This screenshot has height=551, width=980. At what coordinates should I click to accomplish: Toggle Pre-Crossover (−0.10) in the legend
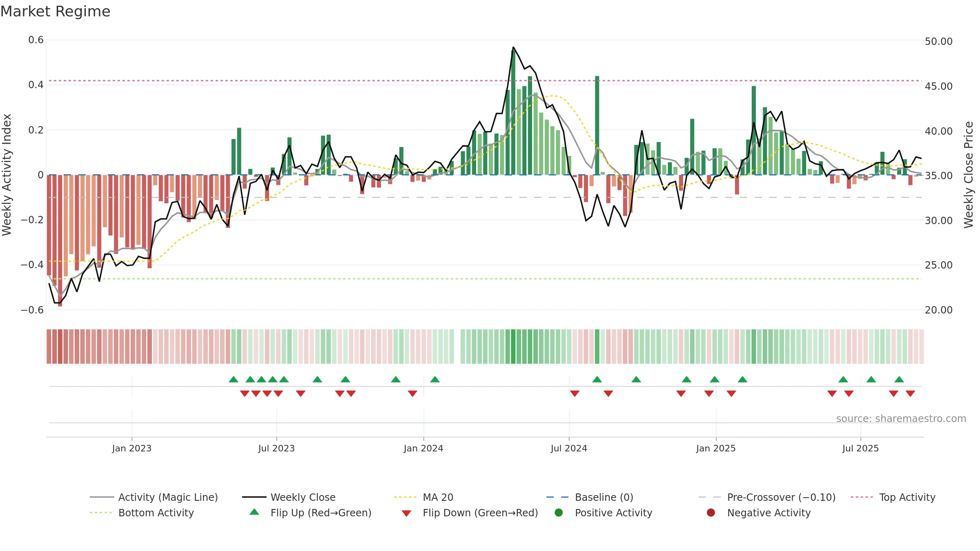767,497
